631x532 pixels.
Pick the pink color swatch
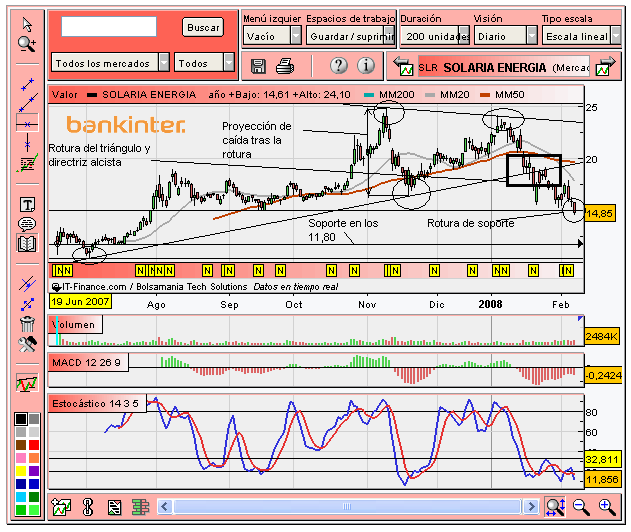[x=21, y=458]
